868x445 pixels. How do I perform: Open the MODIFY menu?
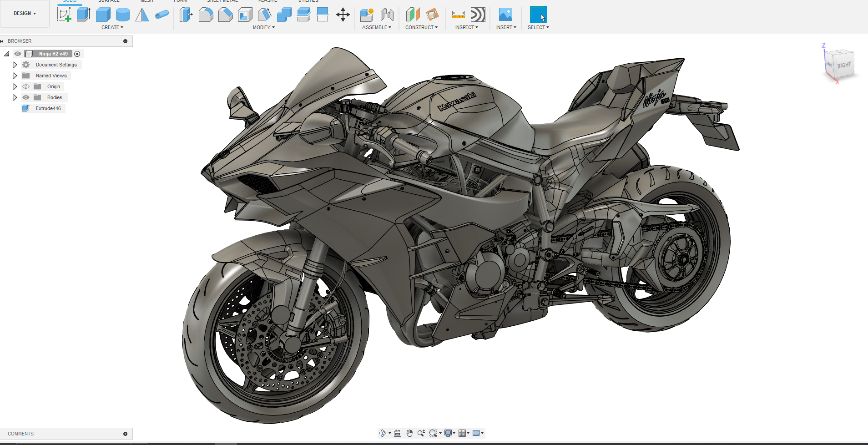click(264, 27)
